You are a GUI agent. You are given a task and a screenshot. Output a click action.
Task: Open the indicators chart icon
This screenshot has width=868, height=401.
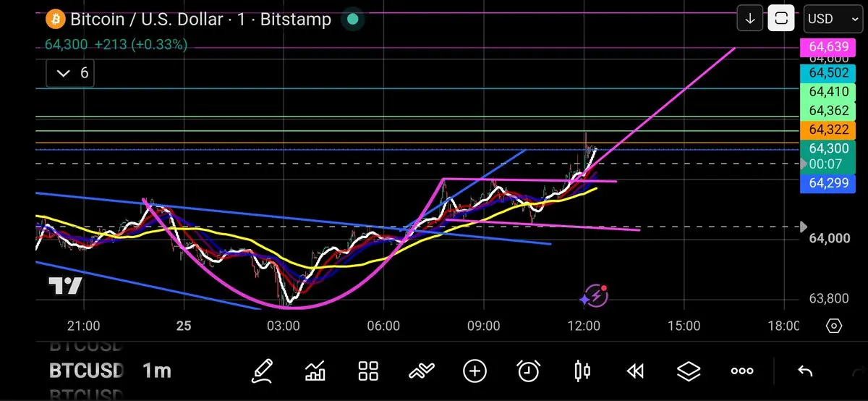click(x=315, y=371)
